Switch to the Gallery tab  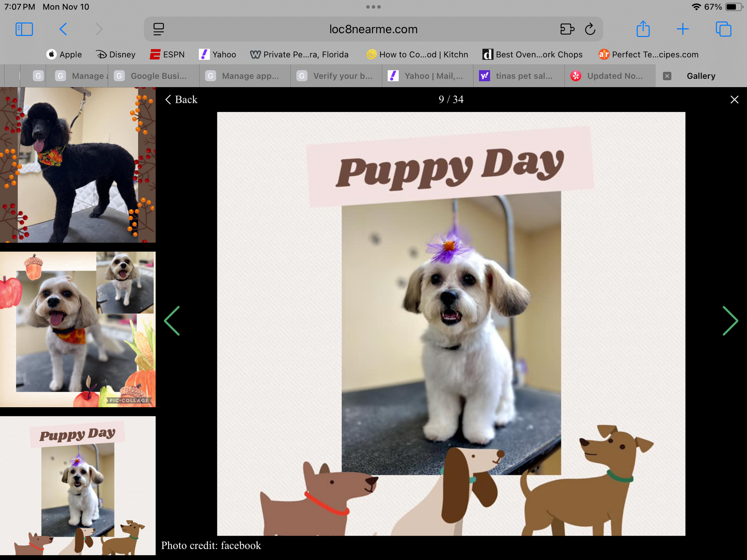coord(701,76)
